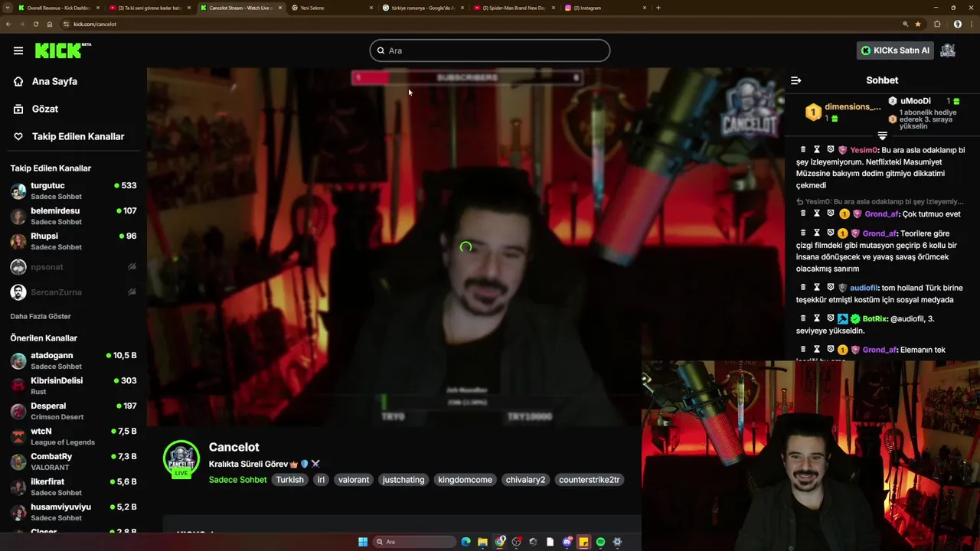Viewport: 980px width, 551px height.
Task: Click the Turkish tag
Action: (x=290, y=480)
